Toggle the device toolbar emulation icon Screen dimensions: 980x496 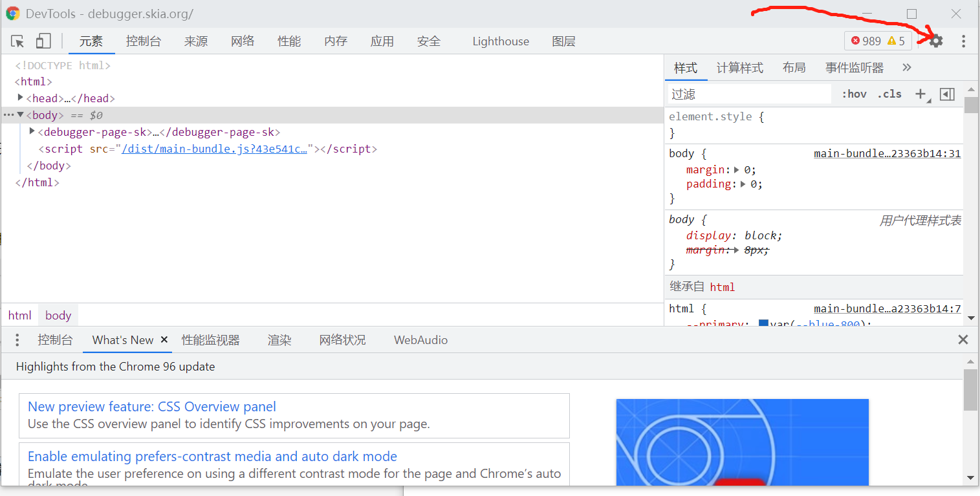coord(43,40)
